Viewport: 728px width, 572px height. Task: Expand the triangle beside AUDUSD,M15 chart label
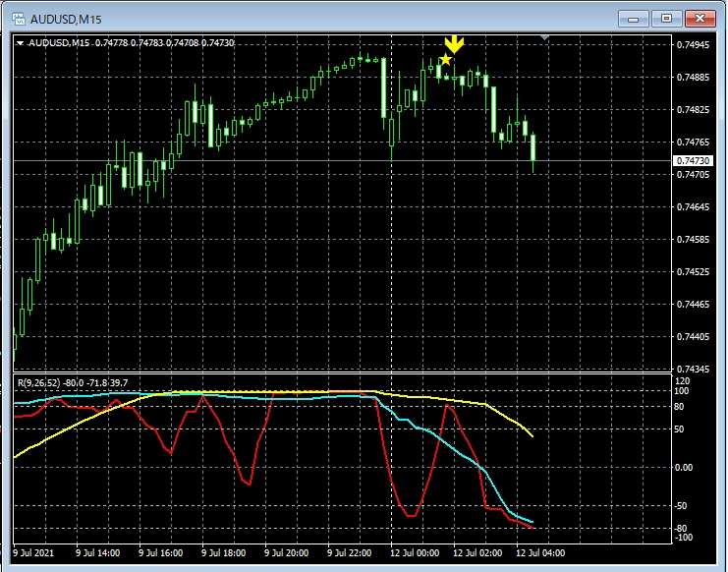[x=21, y=43]
